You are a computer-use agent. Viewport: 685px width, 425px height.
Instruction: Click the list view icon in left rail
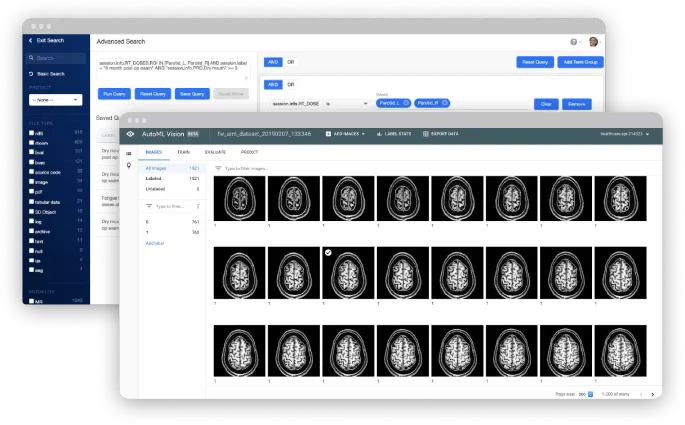pyautogui.click(x=129, y=153)
